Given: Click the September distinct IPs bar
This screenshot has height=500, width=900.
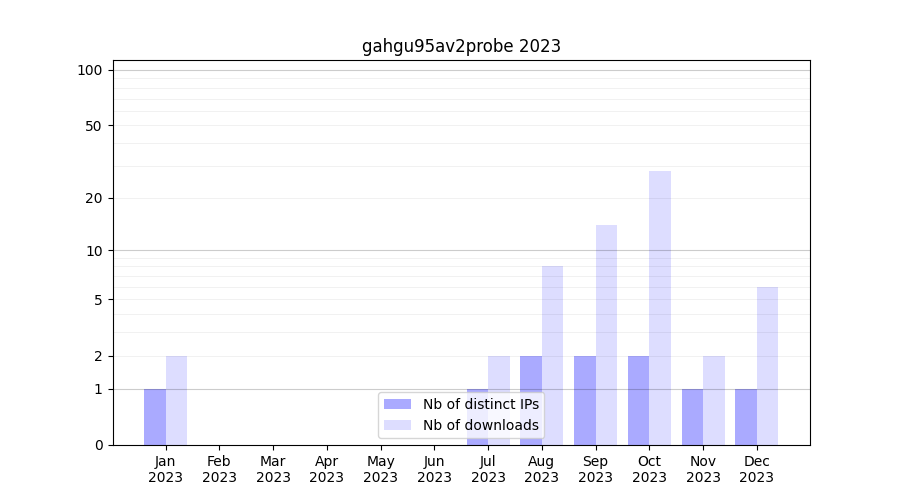Looking at the screenshot, I should coord(585,400).
